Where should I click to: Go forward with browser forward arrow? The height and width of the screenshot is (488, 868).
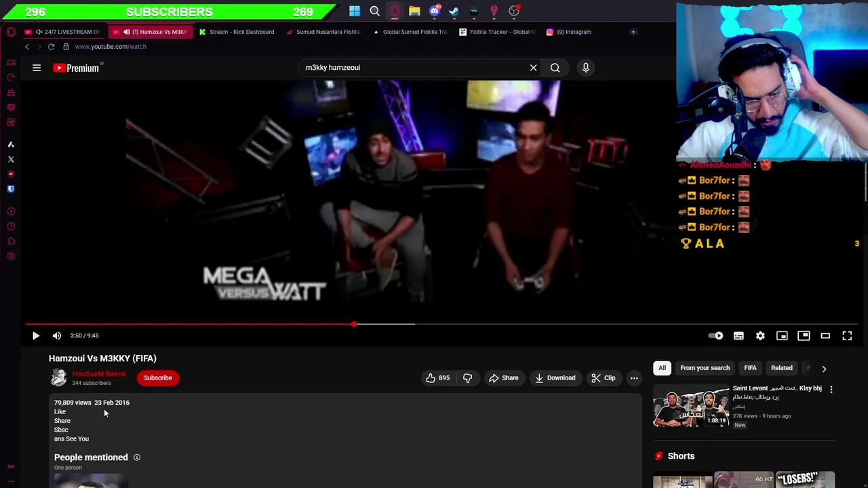pos(39,47)
